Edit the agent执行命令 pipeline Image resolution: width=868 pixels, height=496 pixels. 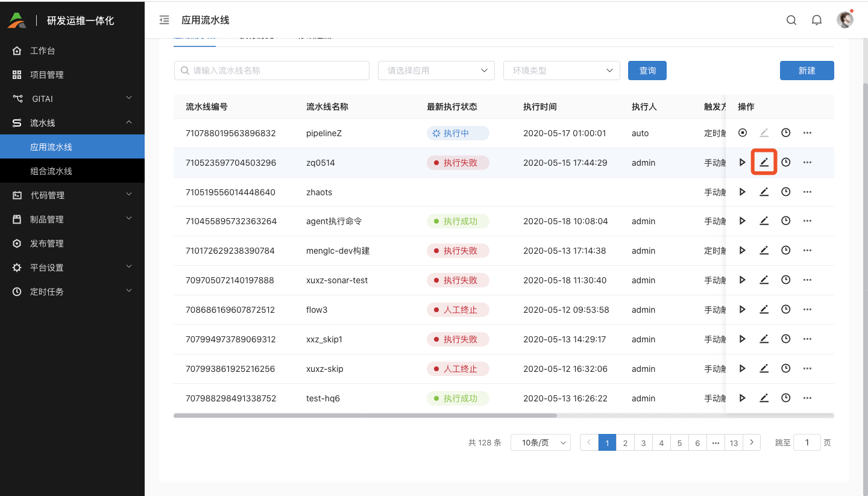point(764,221)
